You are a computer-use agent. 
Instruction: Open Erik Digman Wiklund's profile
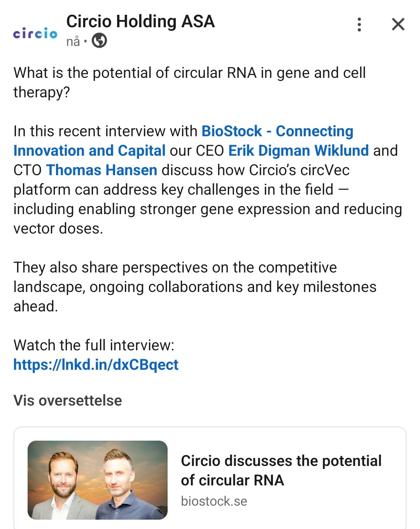click(x=298, y=151)
